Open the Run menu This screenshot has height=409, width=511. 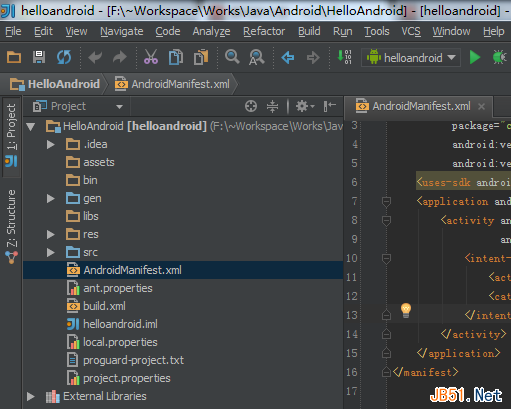point(343,31)
